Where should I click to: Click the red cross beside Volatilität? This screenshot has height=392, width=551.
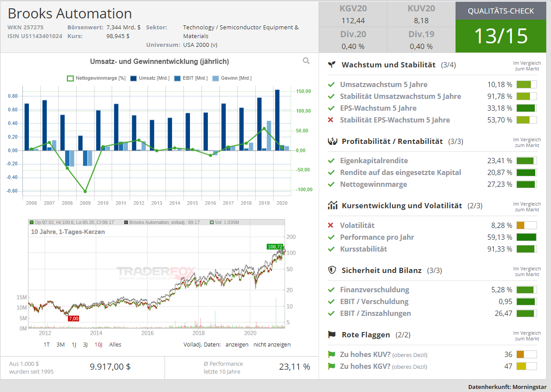coord(331,225)
